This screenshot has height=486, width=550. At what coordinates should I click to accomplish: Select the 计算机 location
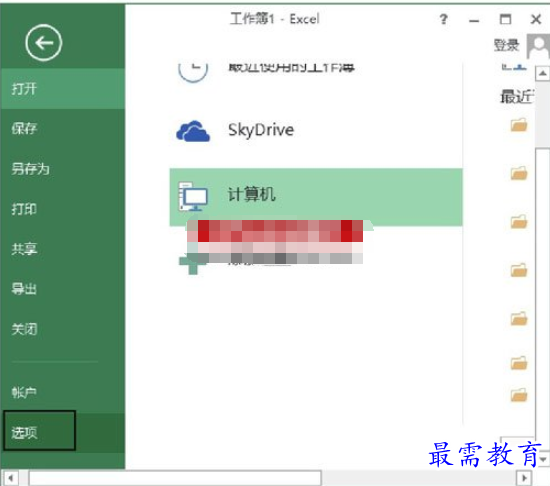[x=316, y=196]
